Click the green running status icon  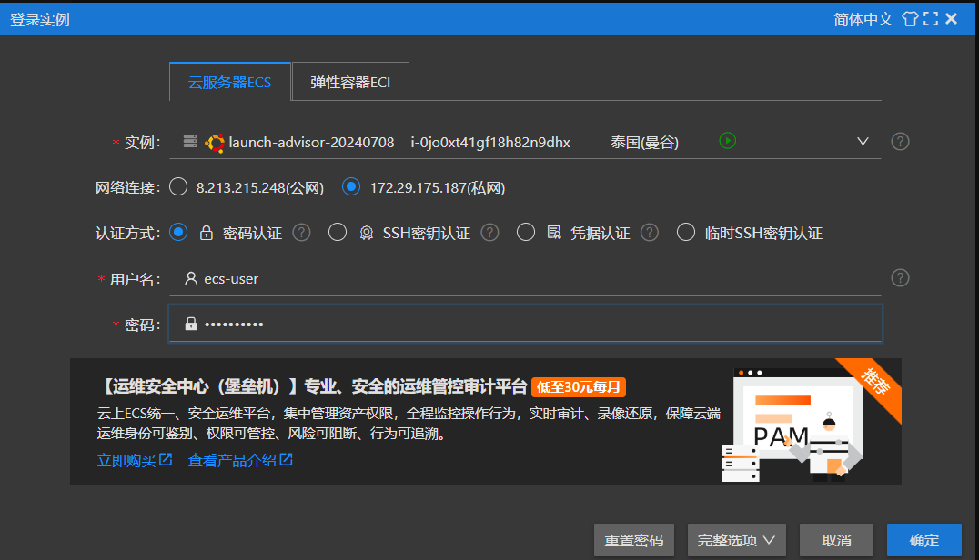pyautogui.click(x=727, y=141)
